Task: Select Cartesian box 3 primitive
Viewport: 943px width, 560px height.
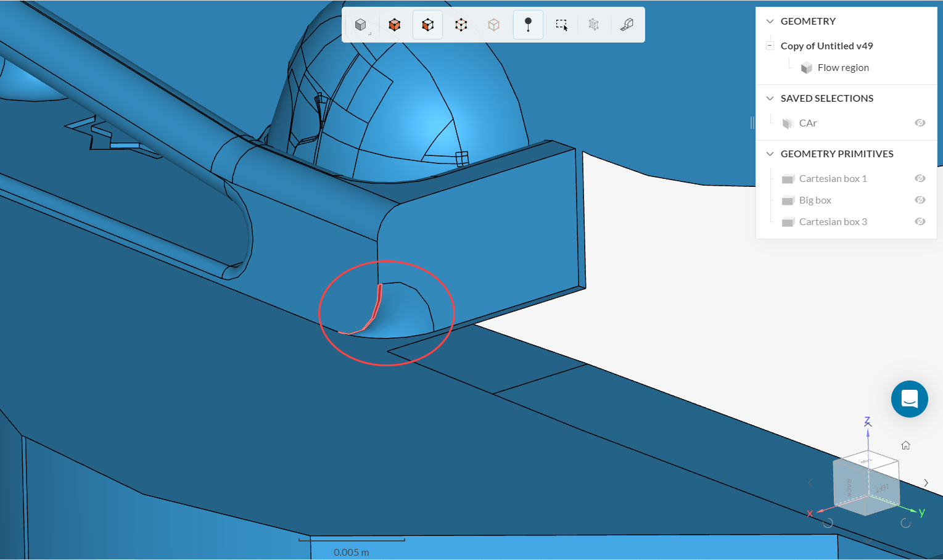Action: click(x=833, y=221)
